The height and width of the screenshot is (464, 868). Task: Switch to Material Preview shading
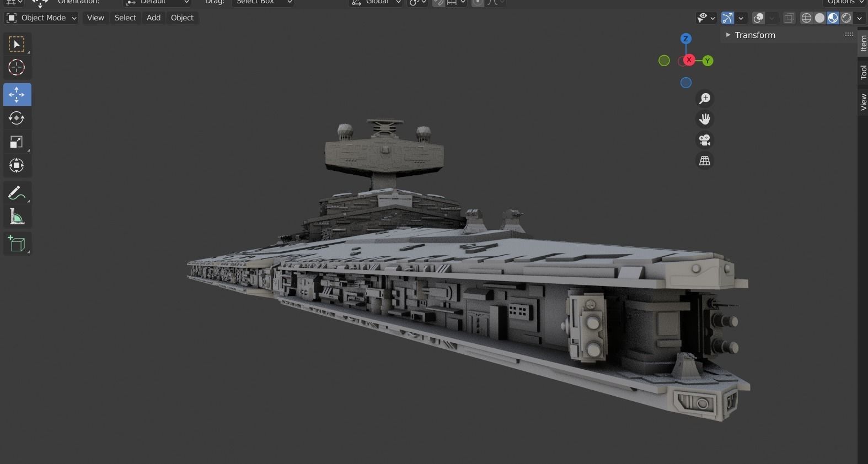pyautogui.click(x=833, y=18)
